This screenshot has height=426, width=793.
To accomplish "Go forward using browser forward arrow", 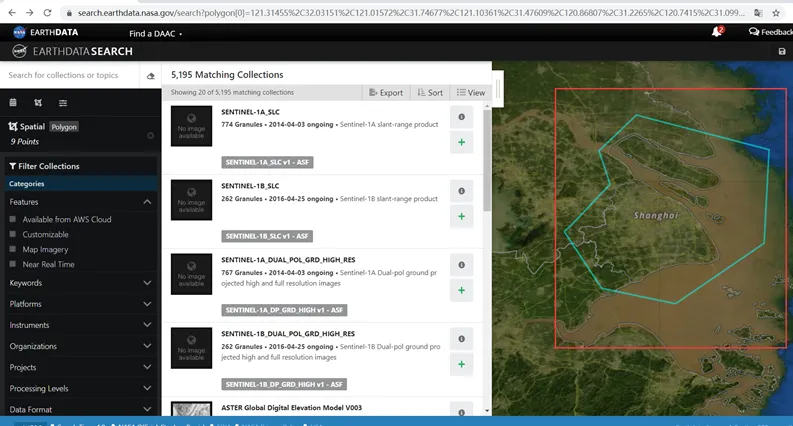I will tap(30, 13).
